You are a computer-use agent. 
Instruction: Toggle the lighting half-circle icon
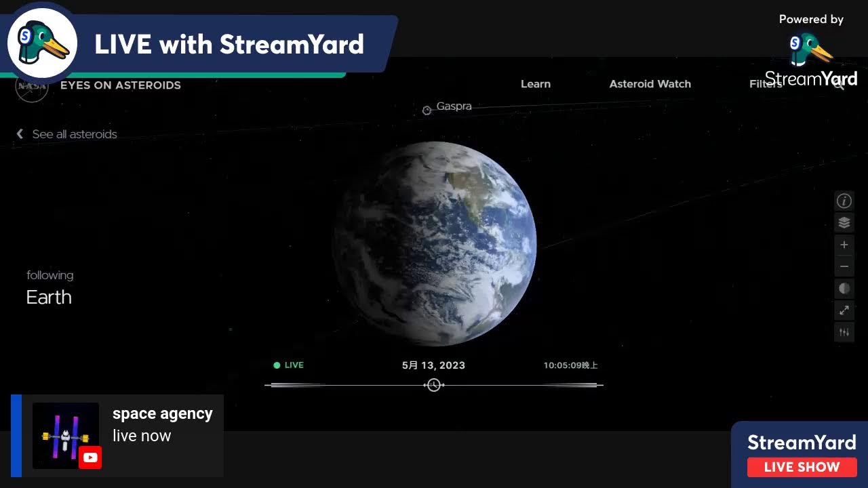coord(844,289)
